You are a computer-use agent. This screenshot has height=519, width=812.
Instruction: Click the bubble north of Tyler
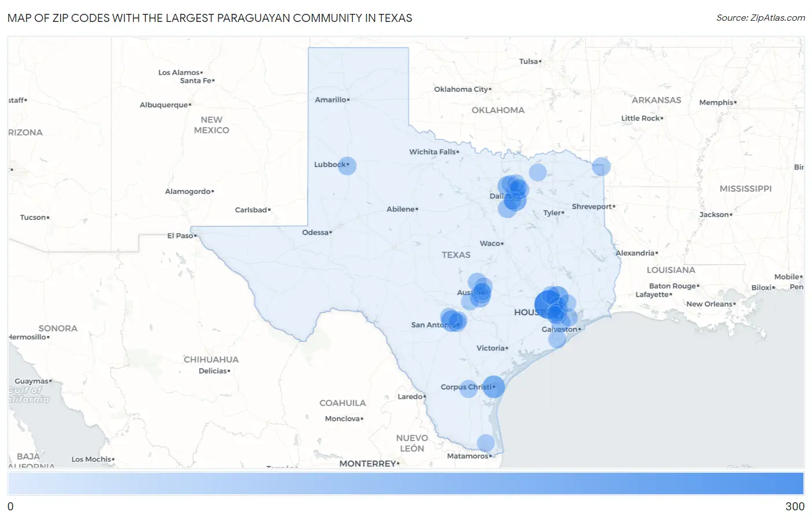pyautogui.click(x=538, y=172)
